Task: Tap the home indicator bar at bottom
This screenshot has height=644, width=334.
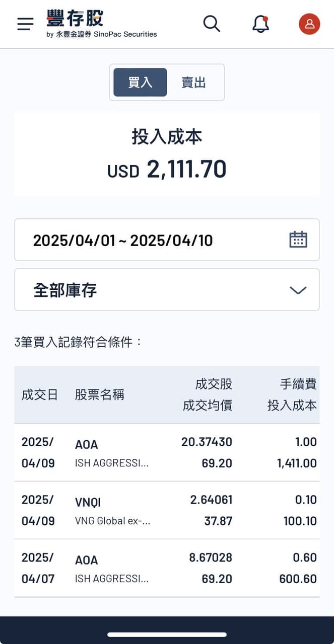Action: 167,634
